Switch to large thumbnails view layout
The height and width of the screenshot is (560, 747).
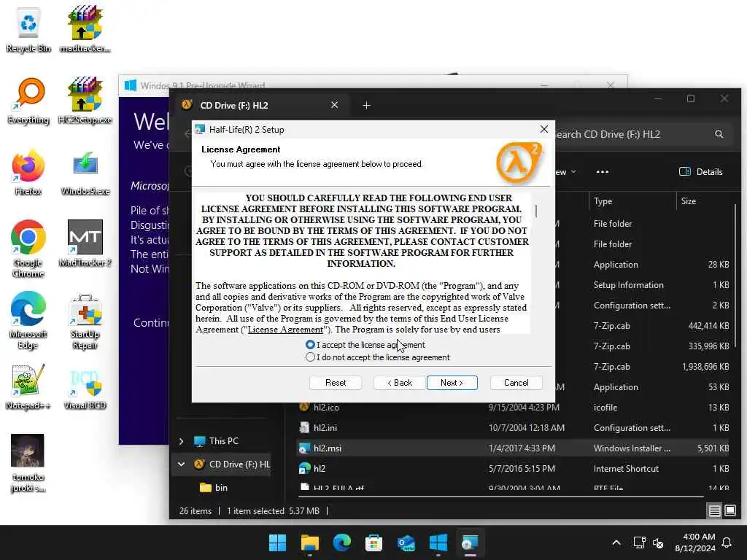729,511
